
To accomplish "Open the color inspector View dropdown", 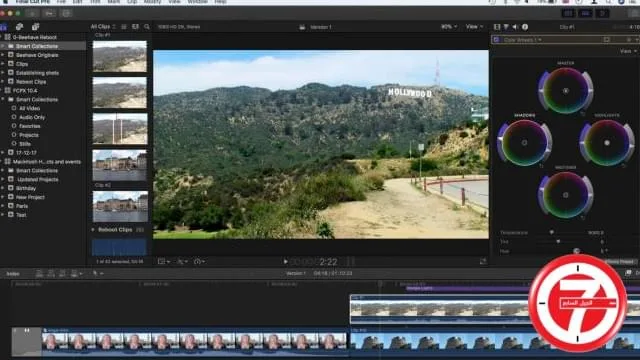I will 628,51.
